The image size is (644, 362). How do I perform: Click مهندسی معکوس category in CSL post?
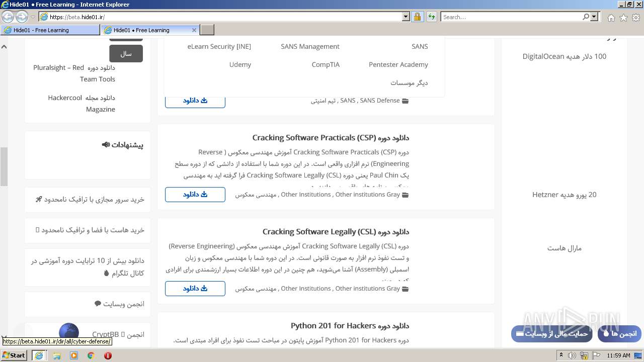256,289
